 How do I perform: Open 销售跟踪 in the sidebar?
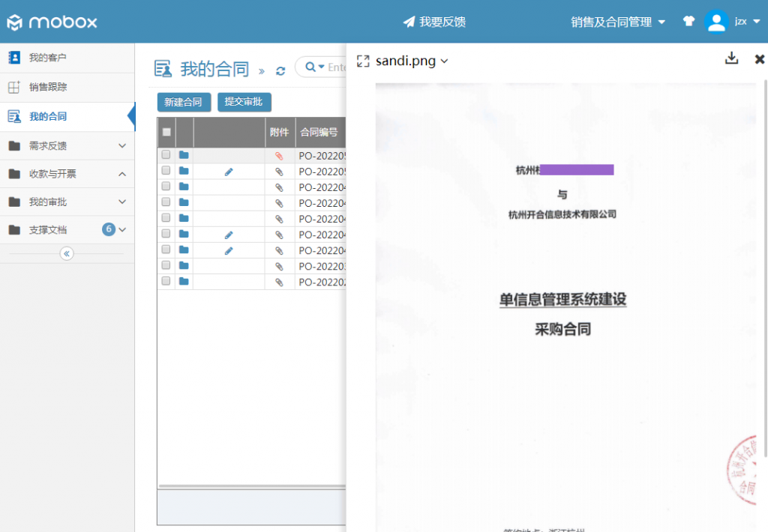tap(48, 87)
